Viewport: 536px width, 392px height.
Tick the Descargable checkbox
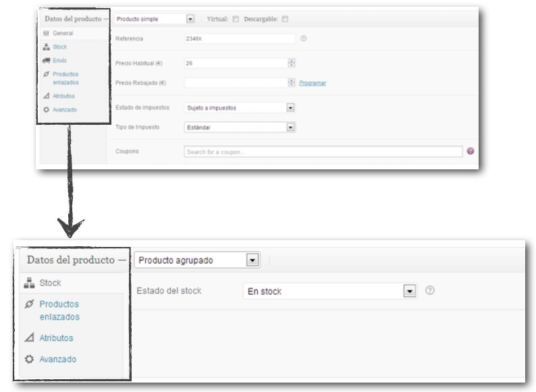(x=285, y=19)
